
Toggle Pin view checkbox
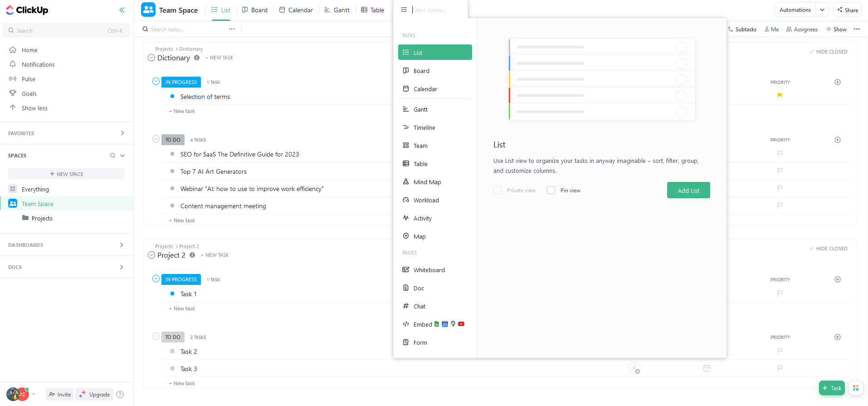[551, 190]
